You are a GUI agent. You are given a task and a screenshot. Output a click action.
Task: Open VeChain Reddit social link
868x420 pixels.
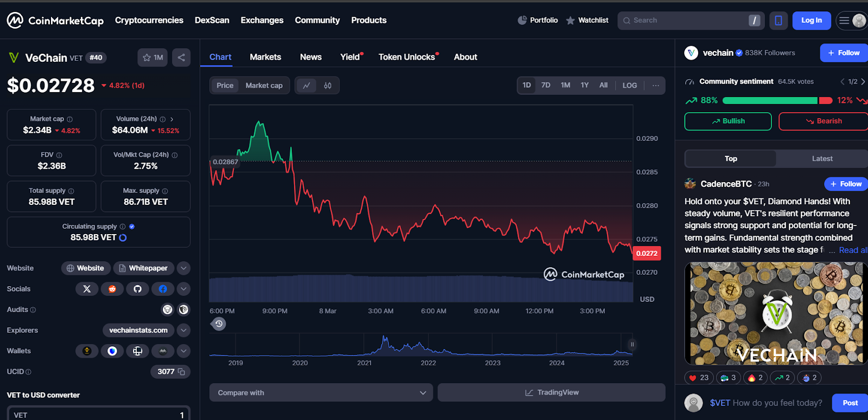[112, 289]
